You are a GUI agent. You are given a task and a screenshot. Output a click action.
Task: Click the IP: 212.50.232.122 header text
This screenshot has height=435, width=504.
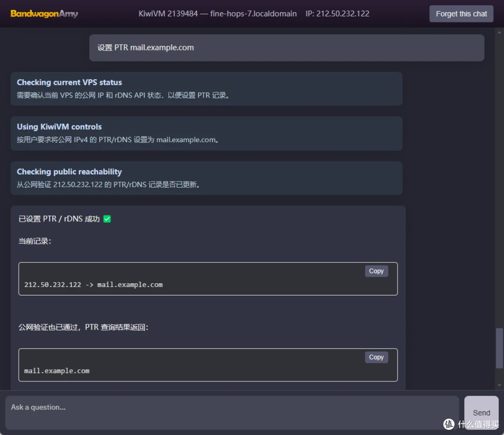click(x=337, y=14)
